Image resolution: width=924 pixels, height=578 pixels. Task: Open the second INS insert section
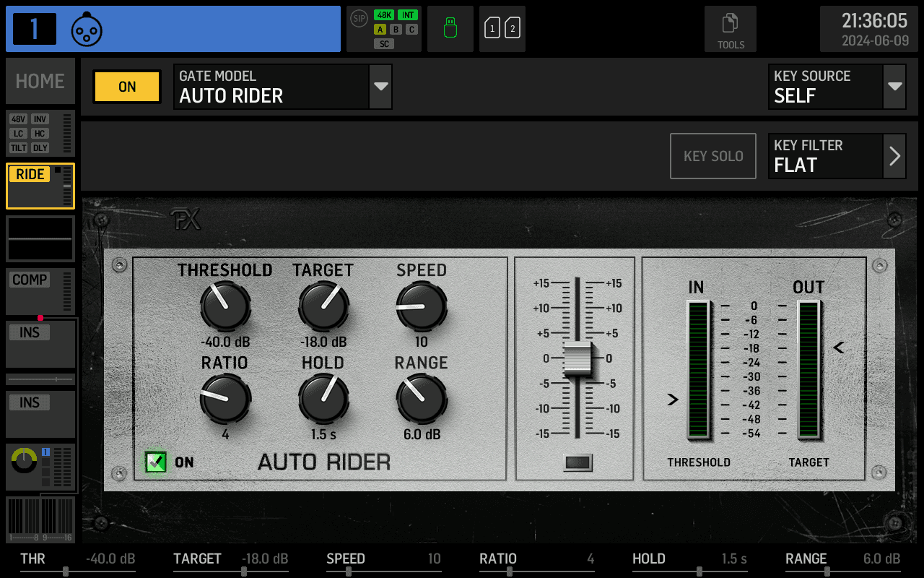(x=40, y=414)
